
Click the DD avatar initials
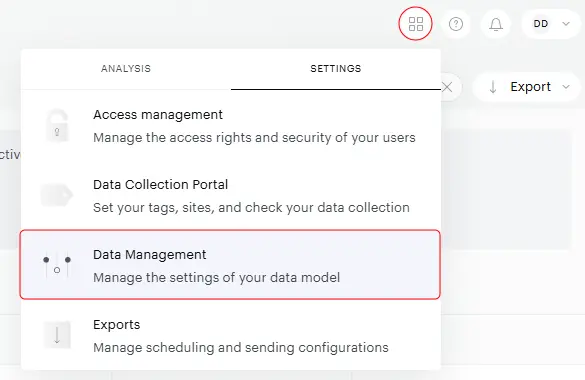[x=541, y=24]
